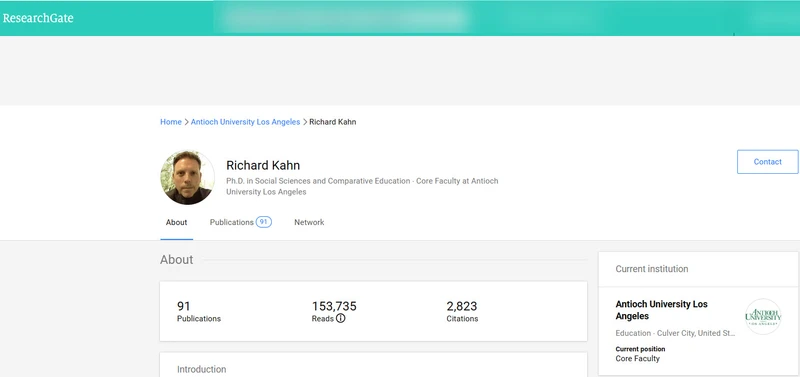This screenshot has height=377, width=800.
Task: View Richard Kahn's profile photo
Action: click(187, 178)
